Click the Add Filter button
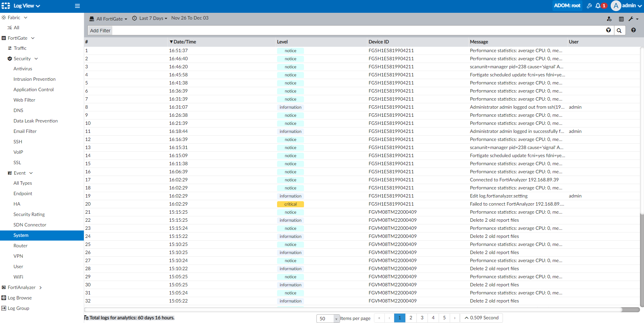This screenshot has height=323, width=644. pos(100,31)
